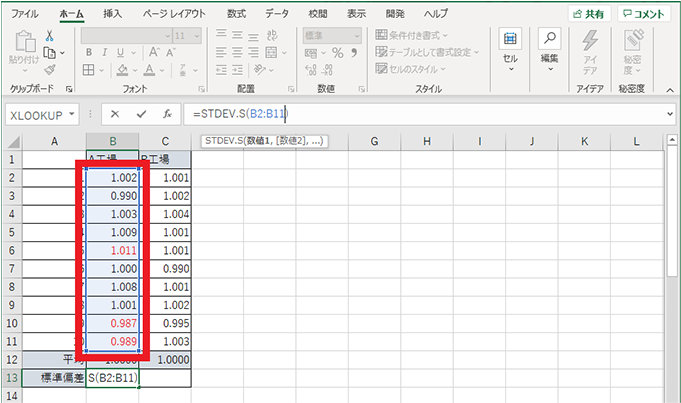This screenshot has width=681, height=403.
Task: Click the Bottom Align icon
Action: [x=253, y=36]
